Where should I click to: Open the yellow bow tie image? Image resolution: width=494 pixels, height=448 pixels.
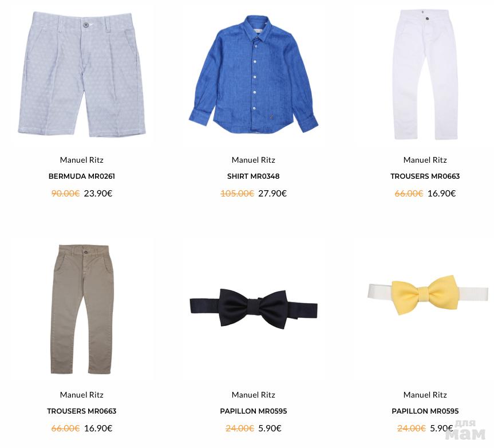pyautogui.click(x=427, y=294)
